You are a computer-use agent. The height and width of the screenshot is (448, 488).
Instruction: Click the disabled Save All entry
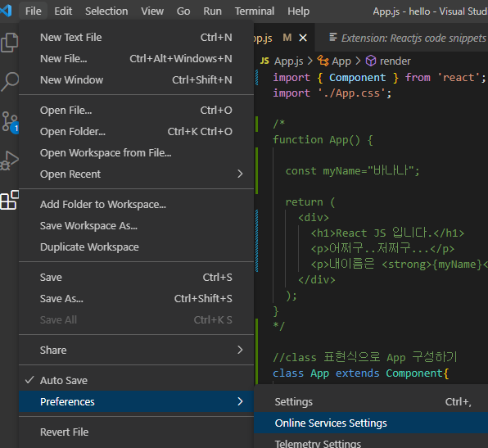[x=136, y=319]
